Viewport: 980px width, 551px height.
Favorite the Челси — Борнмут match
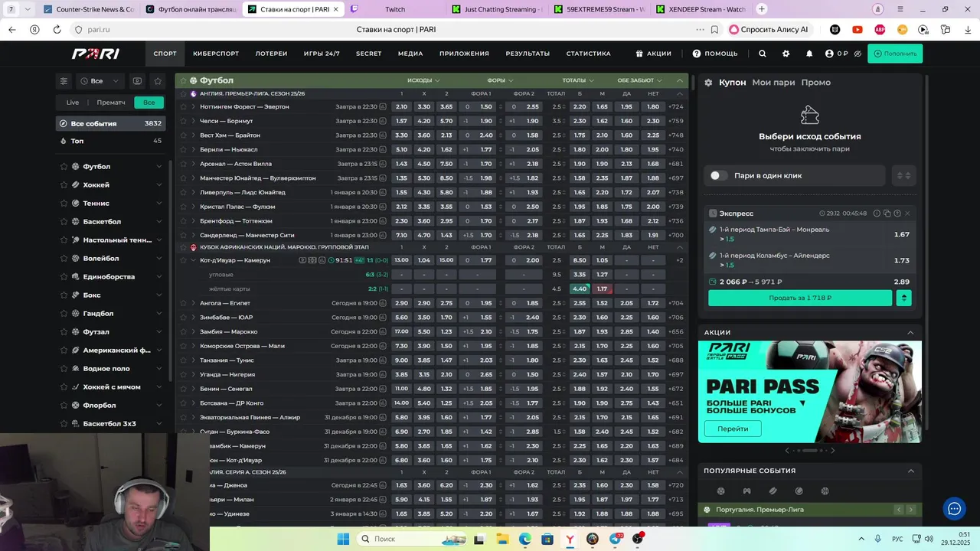pos(183,121)
